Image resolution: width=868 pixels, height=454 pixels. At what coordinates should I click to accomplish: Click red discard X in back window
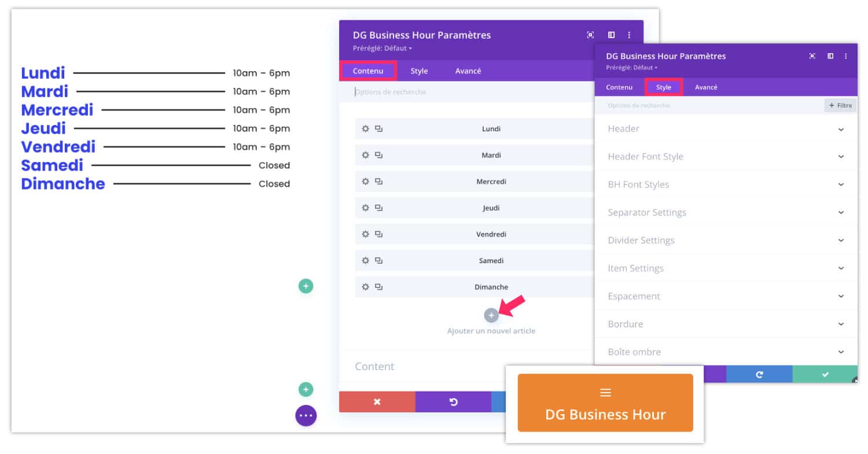click(377, 402)
